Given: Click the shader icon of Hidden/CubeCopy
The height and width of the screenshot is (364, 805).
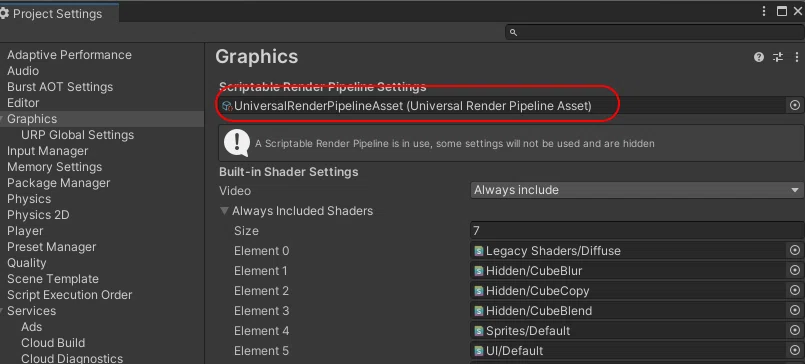Looking at the screenshot, I should [479, 291].
